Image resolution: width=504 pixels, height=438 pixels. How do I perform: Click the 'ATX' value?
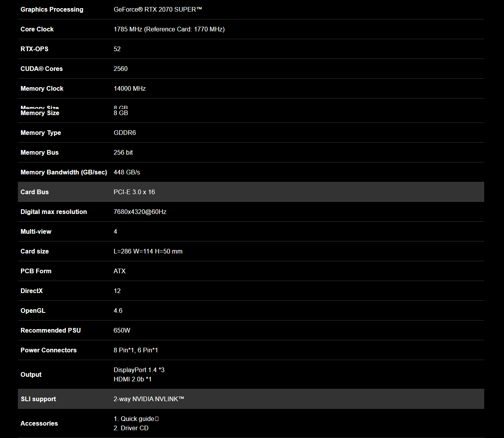pyautogui.click(x=120, y=271)
